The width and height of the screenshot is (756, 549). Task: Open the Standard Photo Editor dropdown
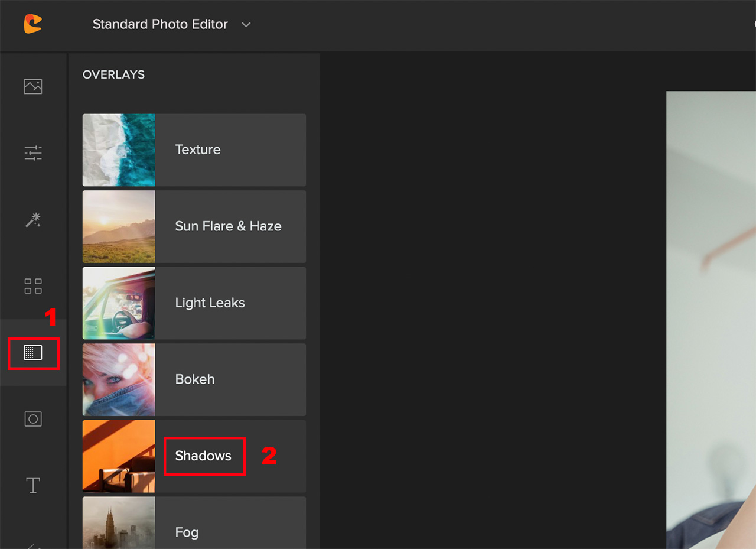(x=172, y=24)
